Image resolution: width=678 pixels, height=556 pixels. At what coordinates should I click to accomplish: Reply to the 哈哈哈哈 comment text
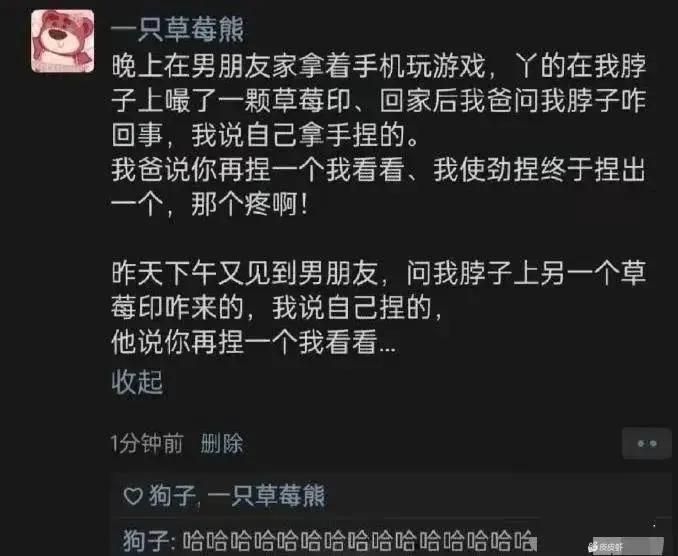tap(359, 540)
